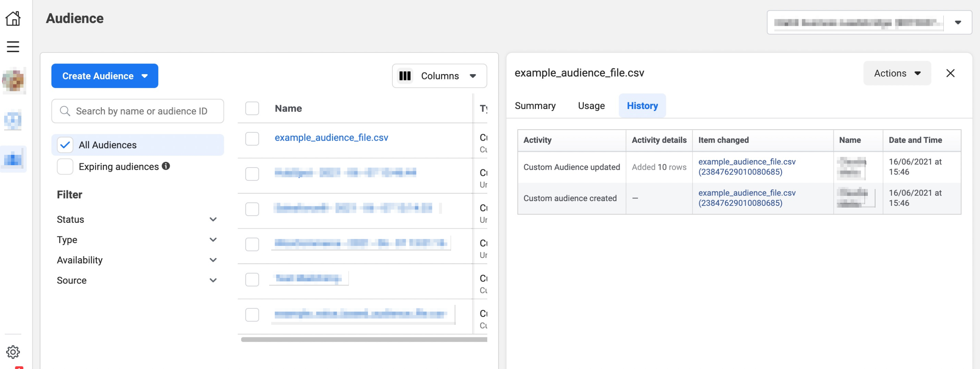Screen dimensions: 980x369
Task: Close the example_audience_file.csv details panel
Action: [950, 73]
